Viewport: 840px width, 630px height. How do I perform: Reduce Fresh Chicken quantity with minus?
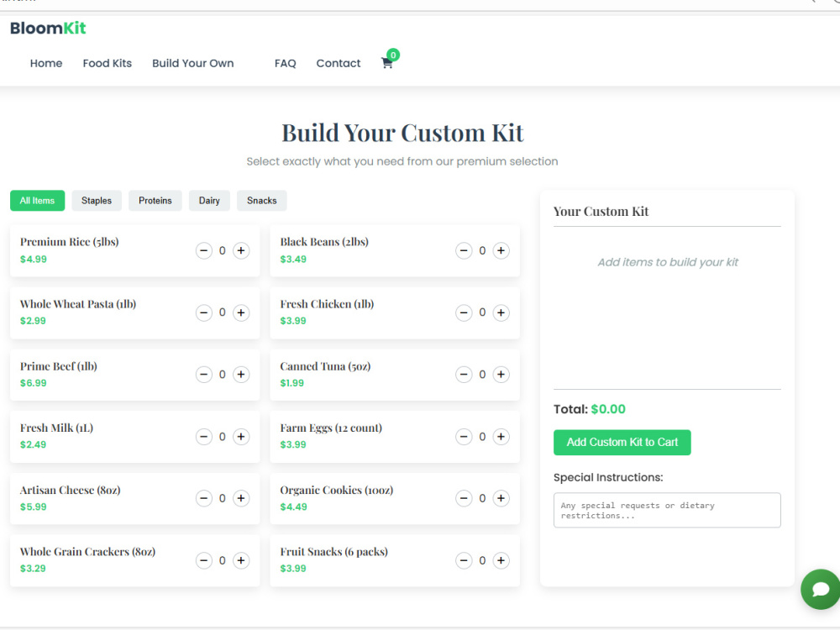coord(464,312)
